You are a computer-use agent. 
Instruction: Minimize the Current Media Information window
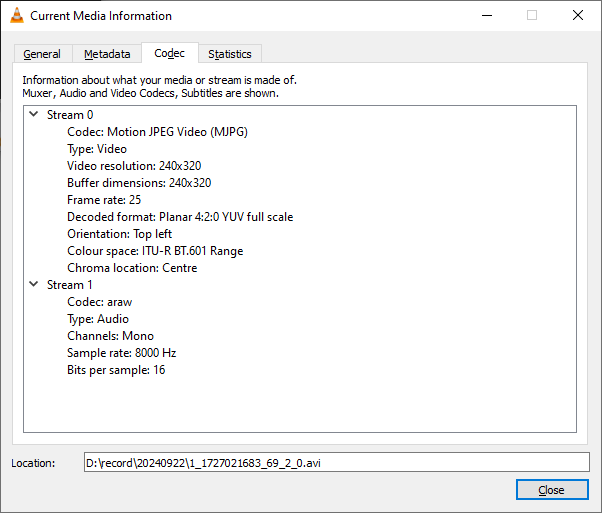coord(486,16)
